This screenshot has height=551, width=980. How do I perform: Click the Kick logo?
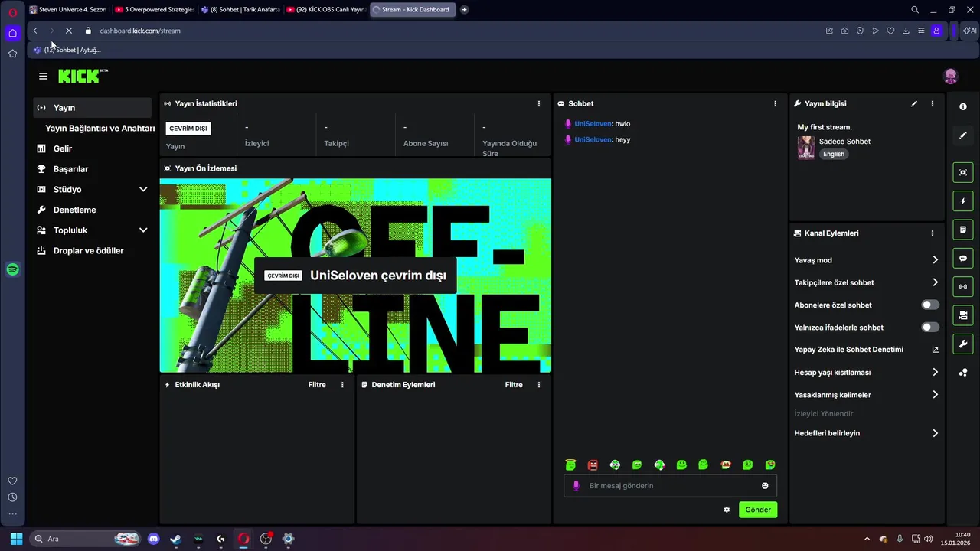click(83, 76)
